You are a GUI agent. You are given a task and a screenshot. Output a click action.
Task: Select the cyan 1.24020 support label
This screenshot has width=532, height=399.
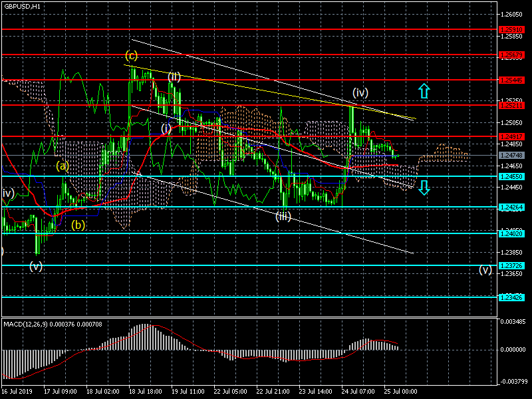pos(511,234)
